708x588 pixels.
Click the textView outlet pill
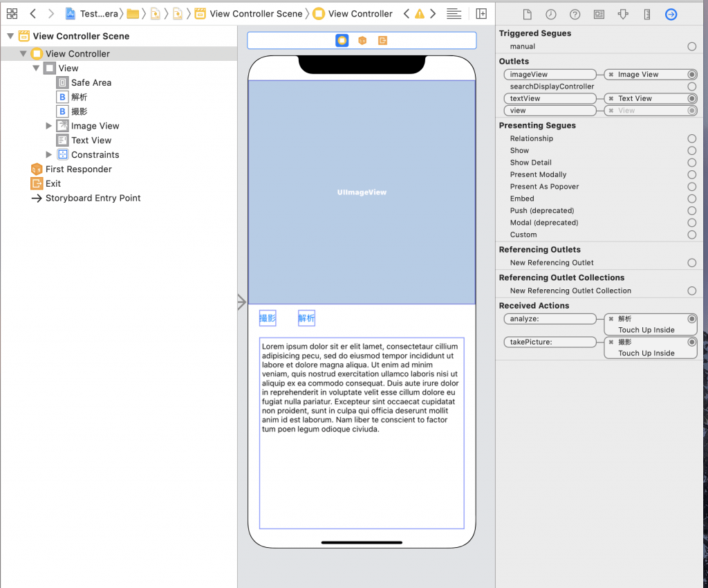[550, 98]
